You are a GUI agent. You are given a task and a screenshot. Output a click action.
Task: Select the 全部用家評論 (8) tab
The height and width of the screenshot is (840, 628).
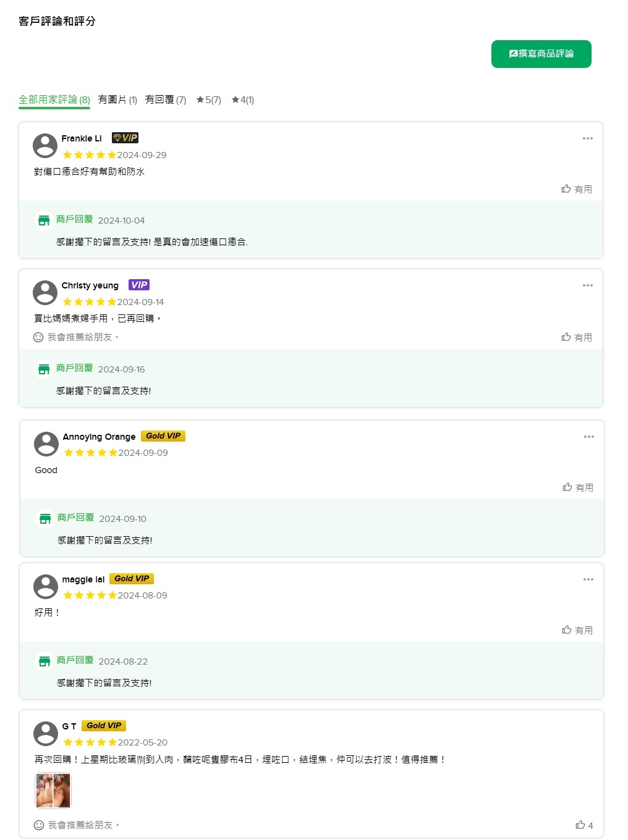click(x=54, y=99)
